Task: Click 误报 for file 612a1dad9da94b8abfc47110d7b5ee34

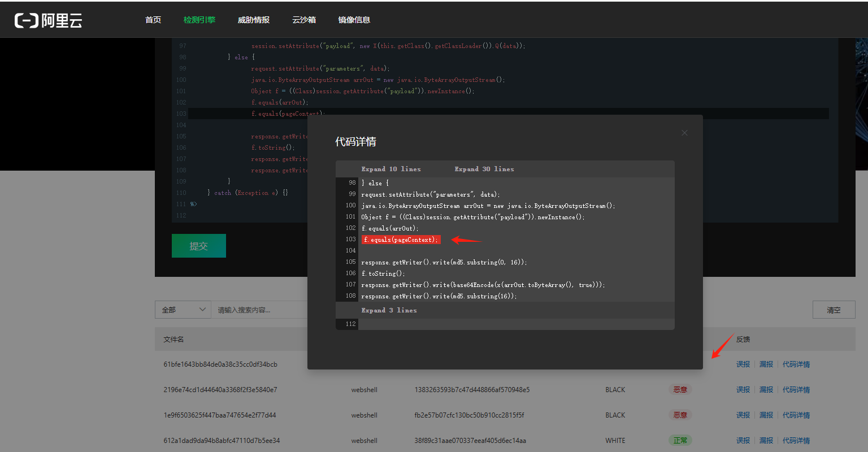Action: point(743,441)
